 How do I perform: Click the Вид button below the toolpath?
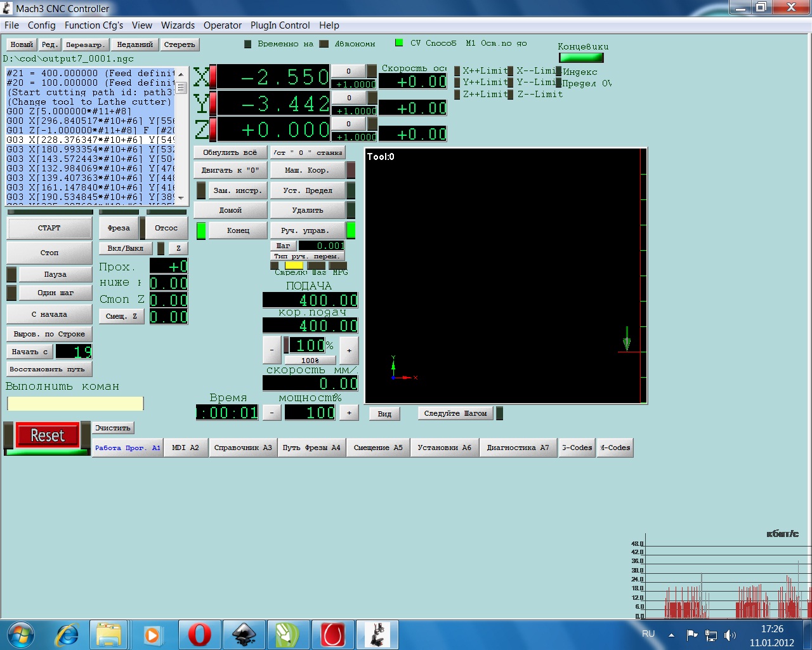point(384,413)
